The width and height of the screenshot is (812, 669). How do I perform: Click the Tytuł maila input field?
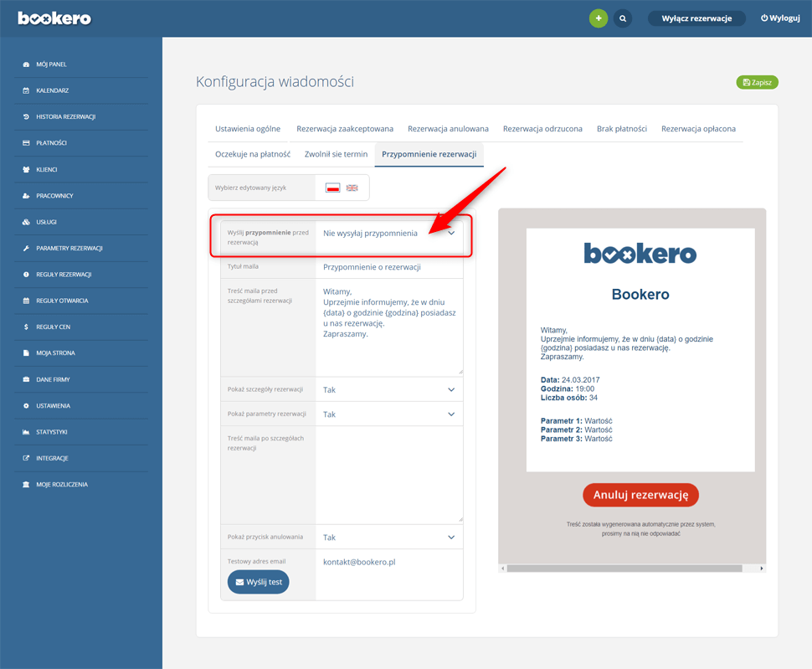tap(389, 267)
